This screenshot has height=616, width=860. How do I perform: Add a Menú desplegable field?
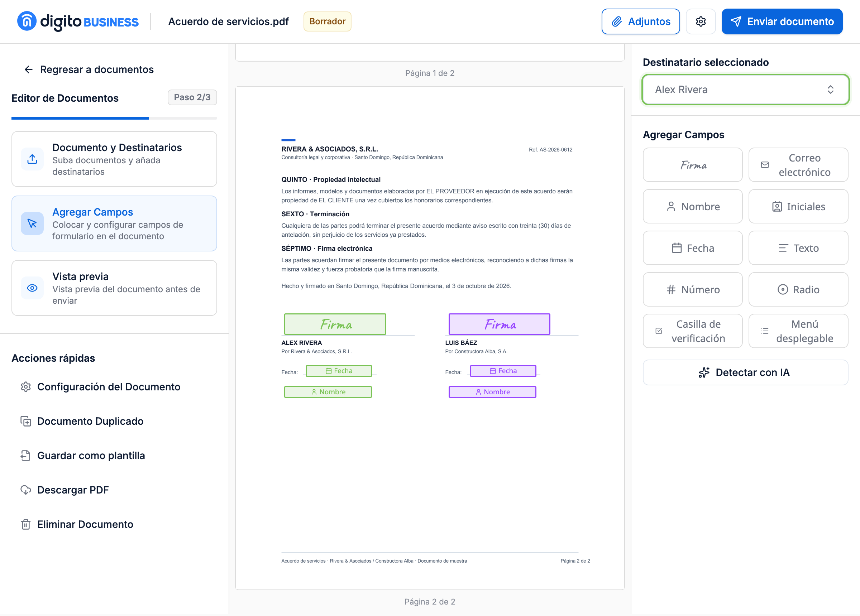798,331
